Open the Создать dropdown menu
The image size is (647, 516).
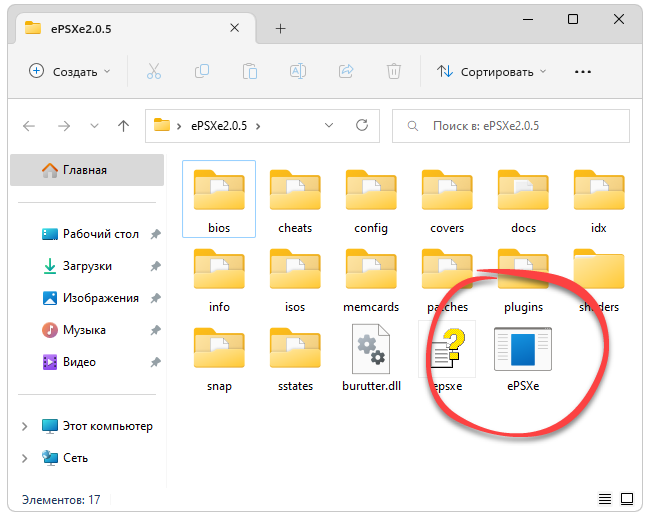[70, 72]
